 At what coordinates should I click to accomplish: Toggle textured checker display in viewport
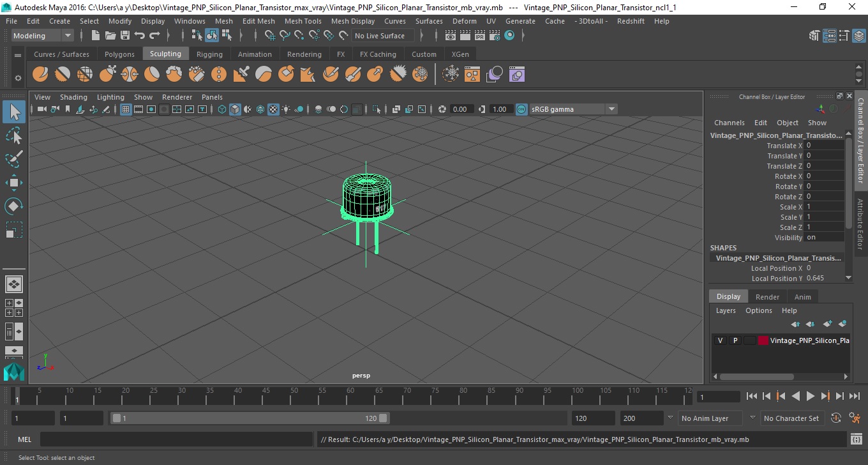pos(273,109)
